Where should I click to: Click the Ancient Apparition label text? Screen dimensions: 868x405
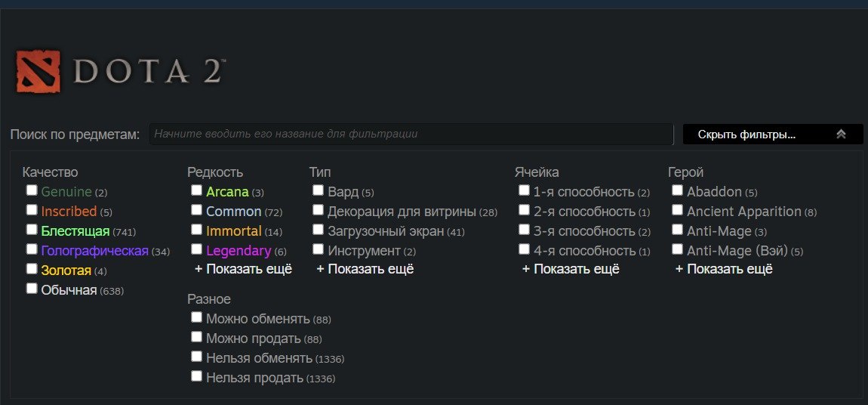coord(744,212)
